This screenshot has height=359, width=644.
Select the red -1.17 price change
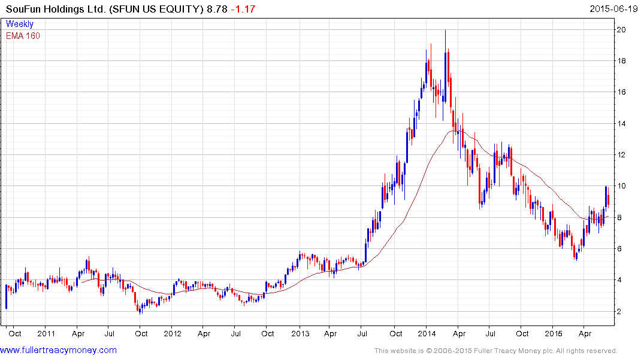pos(243,9)
